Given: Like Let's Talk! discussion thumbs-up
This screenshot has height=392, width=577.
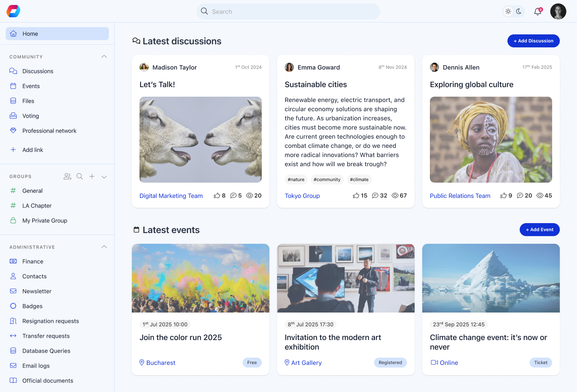Looking at the screenshot, I should click(217, 196).
